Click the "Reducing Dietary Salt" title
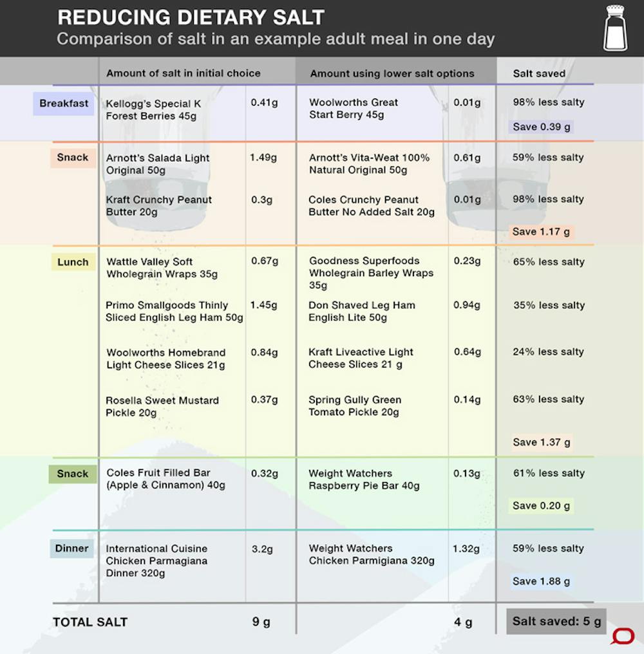Viewport: 644px width, 654px height. click(191, 17)
